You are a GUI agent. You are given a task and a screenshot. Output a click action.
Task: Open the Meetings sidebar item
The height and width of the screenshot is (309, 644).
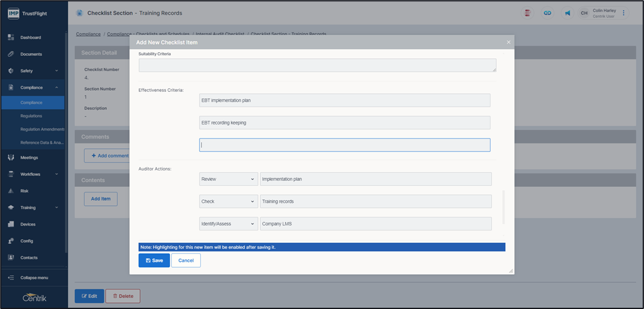29,158
